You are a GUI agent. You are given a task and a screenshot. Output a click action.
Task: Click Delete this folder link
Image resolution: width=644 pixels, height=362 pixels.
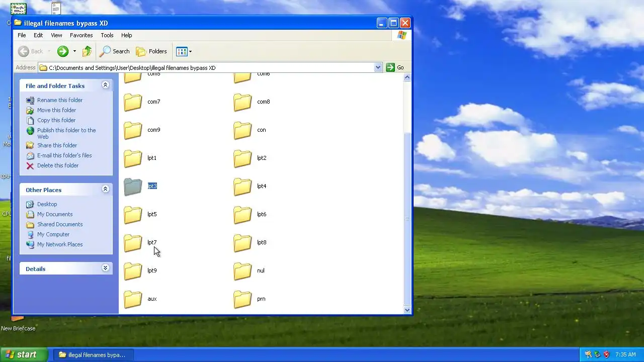coord(58,165)
